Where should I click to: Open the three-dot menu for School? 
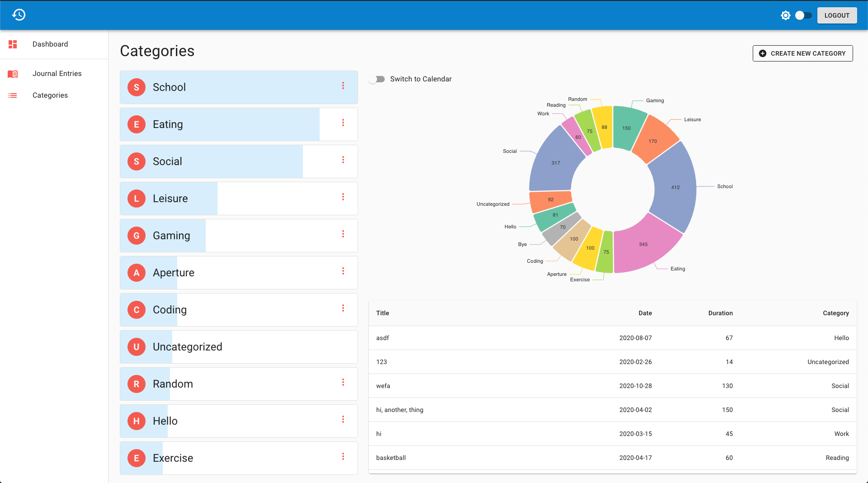pyautogui.click(x=343, y=85)
